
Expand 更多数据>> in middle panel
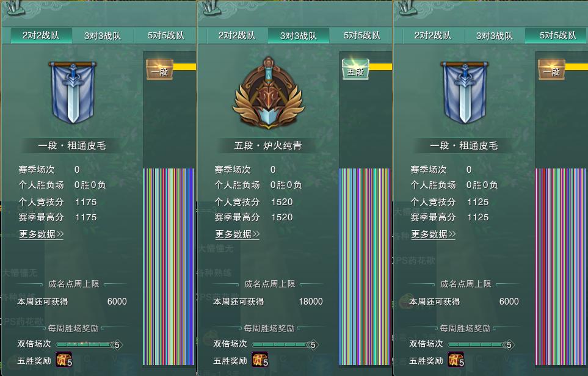click(x=238, y=234)
